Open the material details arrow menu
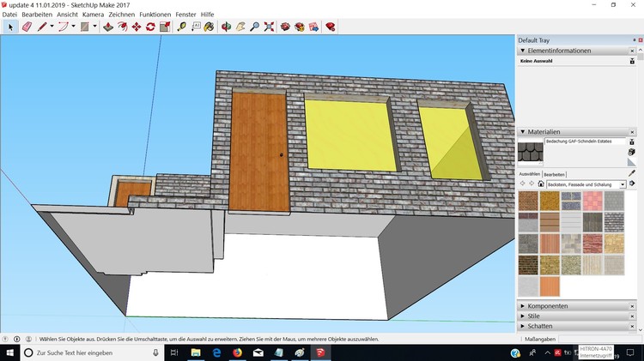 [x=632, y=184]
